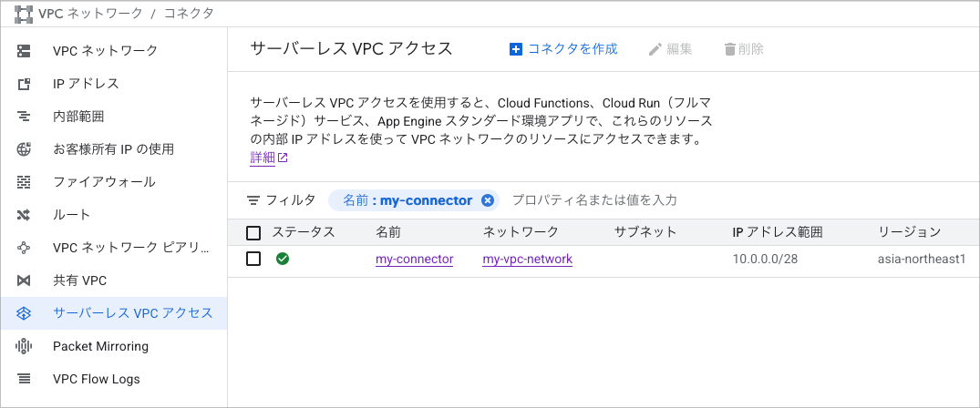Toggle the select-all checkbox in table header
This screenshot has width=980, height=408.
point(253,233)
